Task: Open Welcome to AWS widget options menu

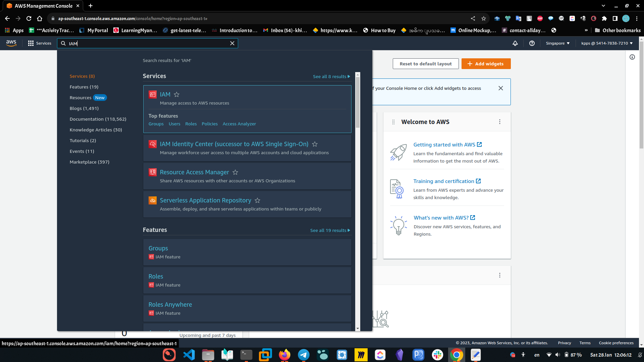Action: (500, 122)
